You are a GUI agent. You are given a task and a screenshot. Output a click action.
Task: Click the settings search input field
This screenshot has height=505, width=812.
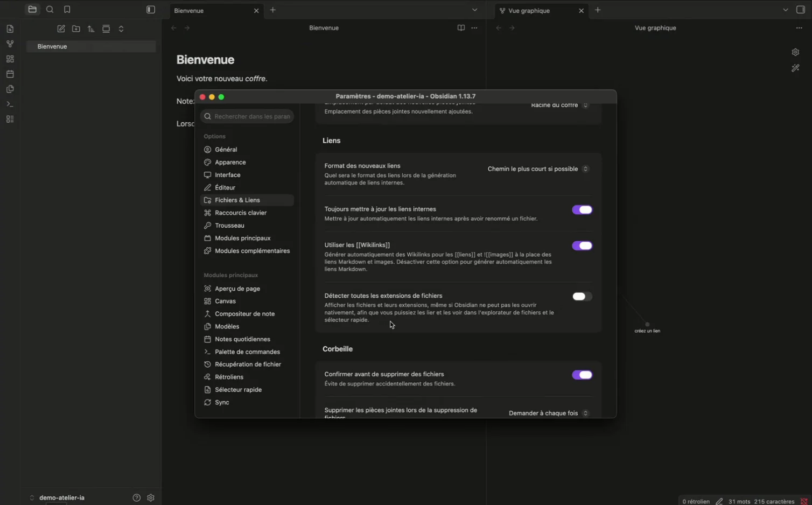[x=247, y=116]
